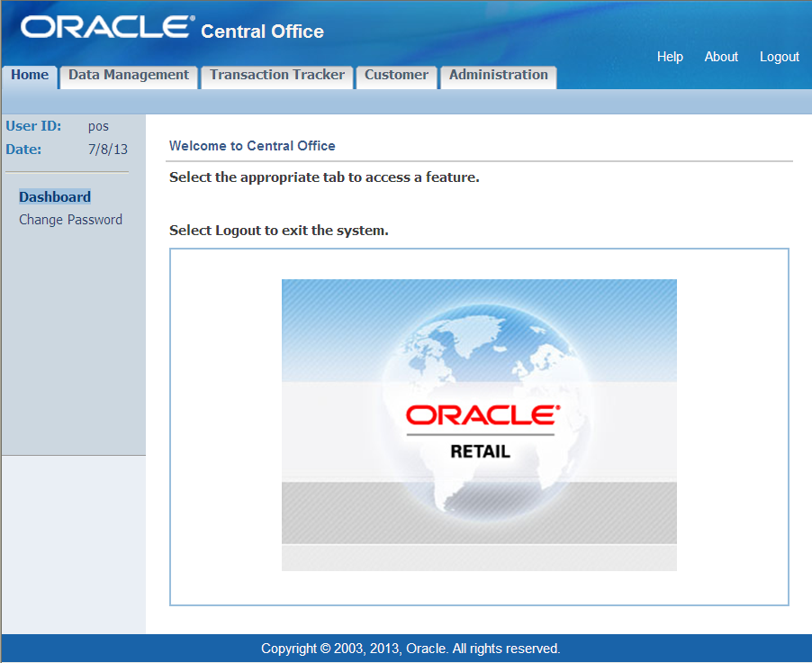Click the Oracle Retail globe image
This screenshot has height=663, width=812.
[479, 425]
